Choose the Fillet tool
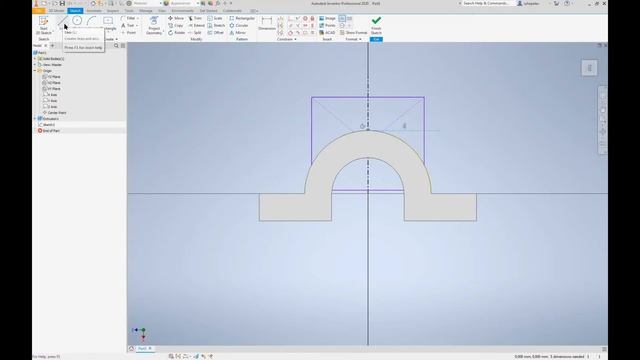Screen dimensions: 640x360 click(x=129, y=18)
